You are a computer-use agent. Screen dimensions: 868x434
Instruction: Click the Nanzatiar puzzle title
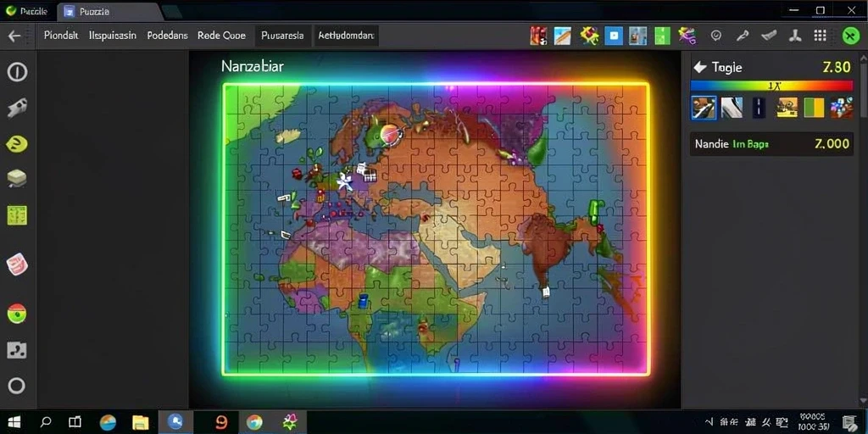point(253,66)
